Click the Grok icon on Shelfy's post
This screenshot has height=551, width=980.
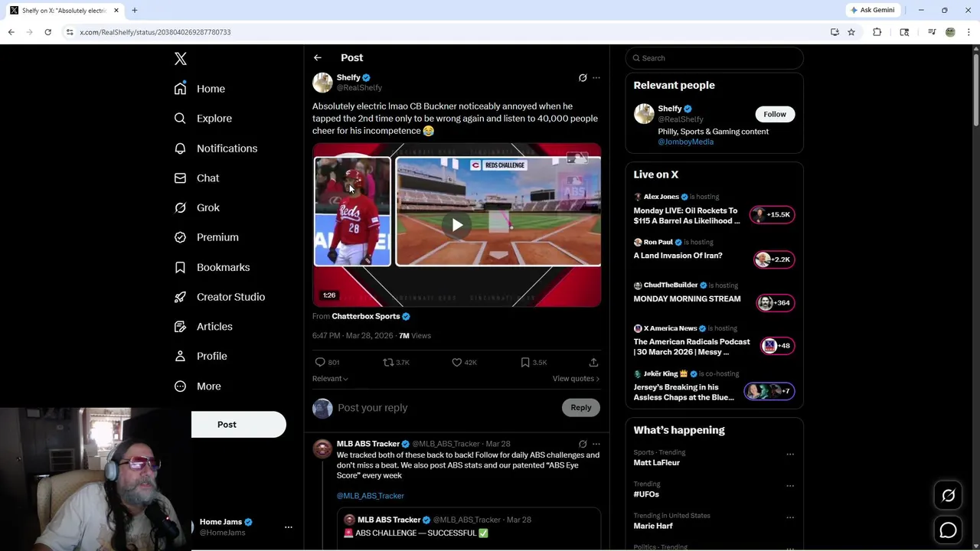click(583, 78)
